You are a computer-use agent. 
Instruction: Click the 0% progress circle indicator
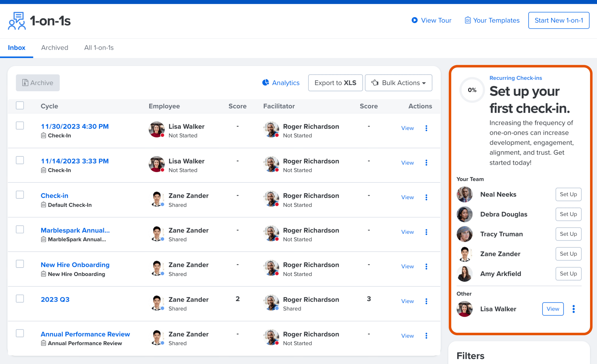pos(472,90)
